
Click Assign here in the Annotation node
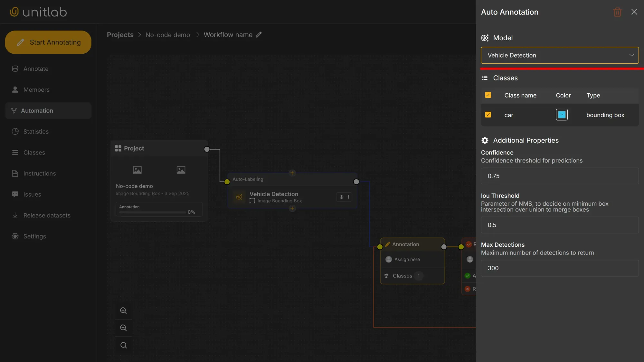tap(407, 259)
